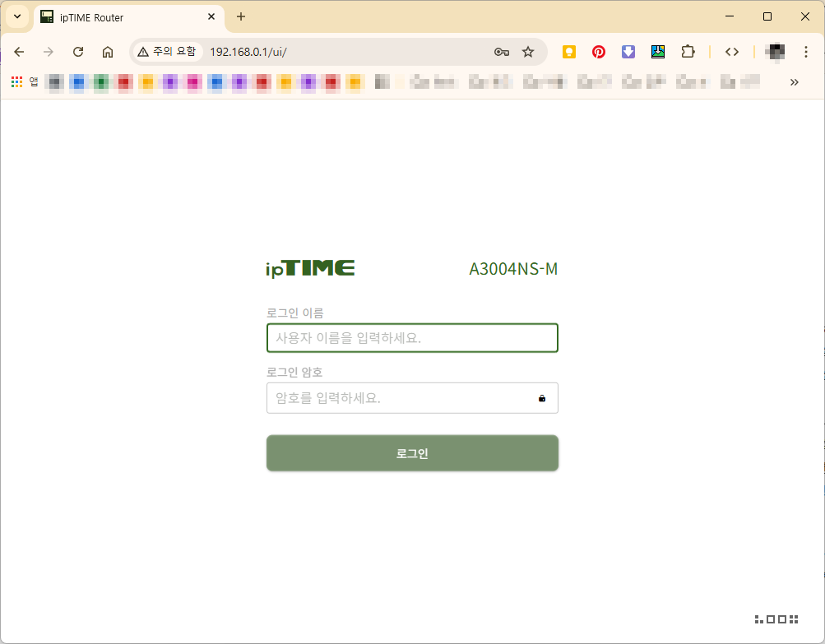Show the not-secure site warning info

pos(167,52)
